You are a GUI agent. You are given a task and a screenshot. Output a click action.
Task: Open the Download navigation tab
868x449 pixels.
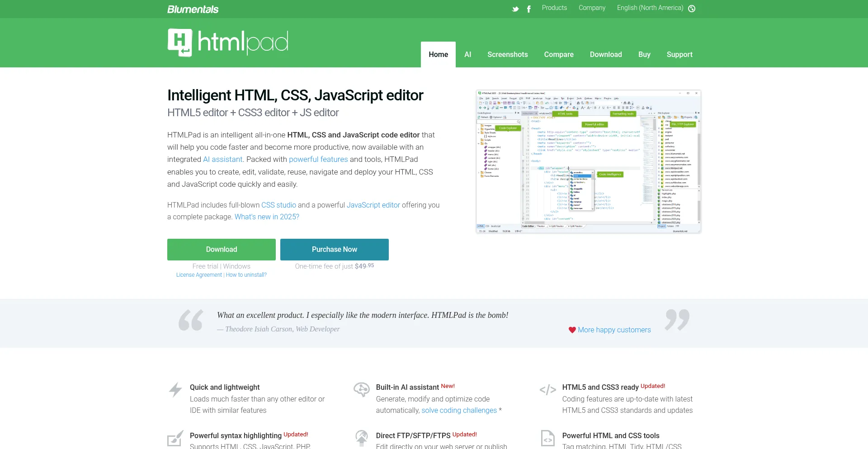coord(606,54)
